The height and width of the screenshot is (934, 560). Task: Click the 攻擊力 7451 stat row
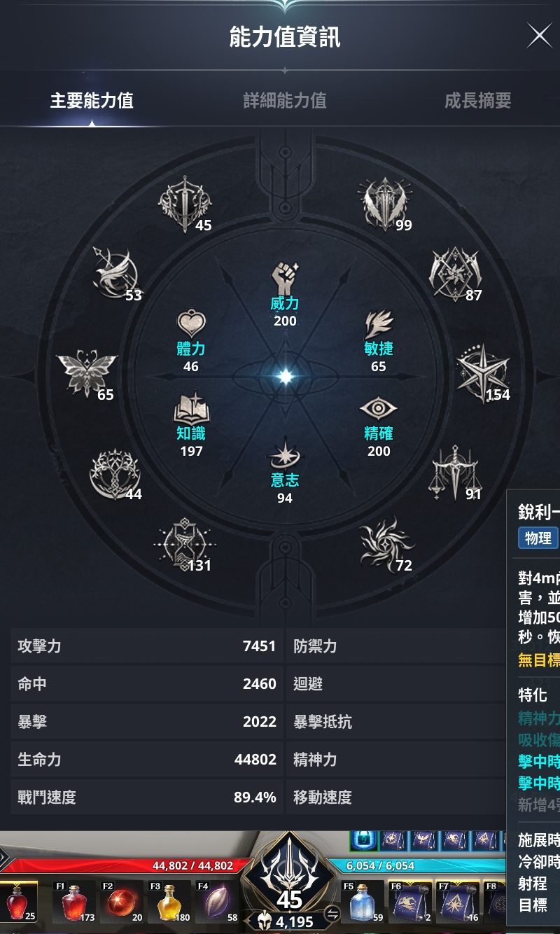click(147, 646)
